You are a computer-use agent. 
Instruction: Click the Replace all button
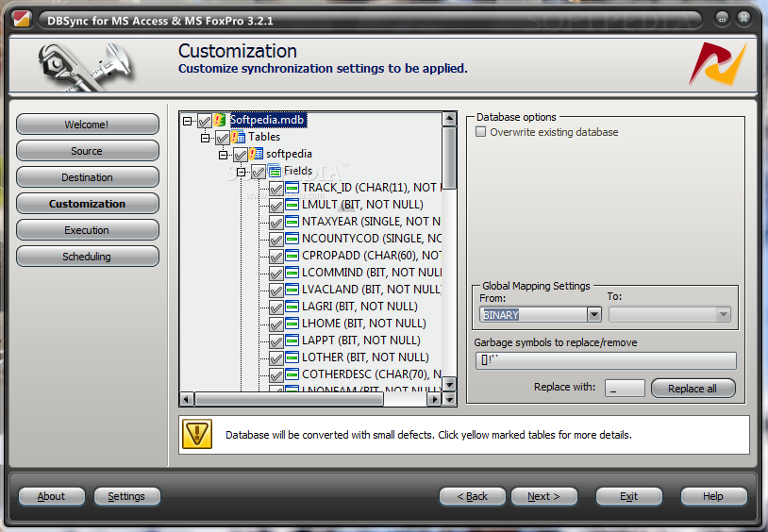(693, 389)
